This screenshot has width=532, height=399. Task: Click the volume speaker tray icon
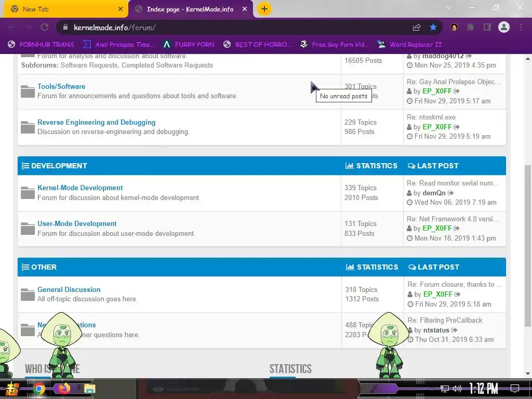click(x=457, y=389)
